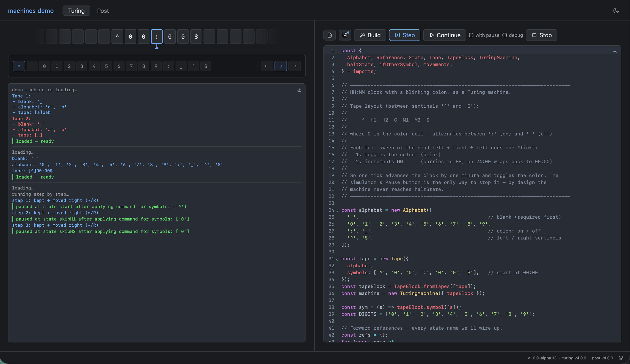Switch to the Turing tab

click(x=76, y=10)
